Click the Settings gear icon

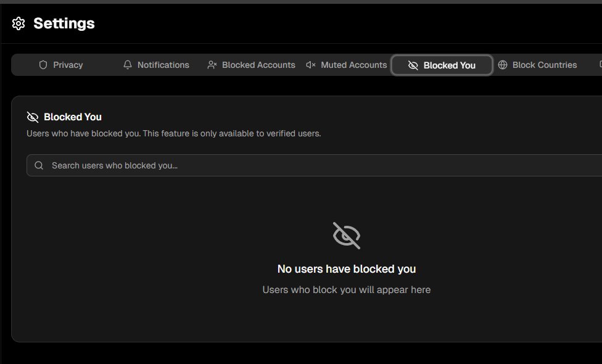19,23
